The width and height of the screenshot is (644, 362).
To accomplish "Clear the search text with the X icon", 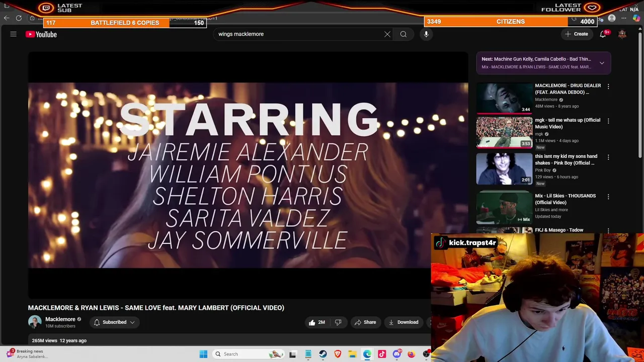I will pyautogui.click(x=387, y=34).
